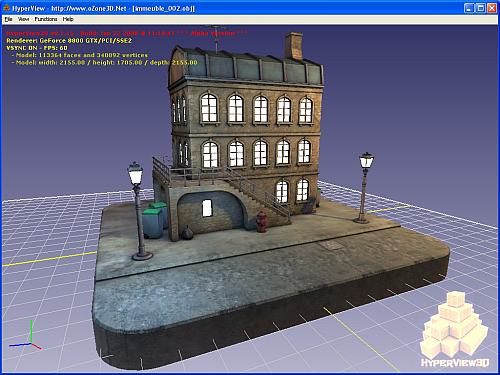This screenshot has height=375, width=500.
Task: Click the title bar text 'HyperView'
Action: [28, 8]
